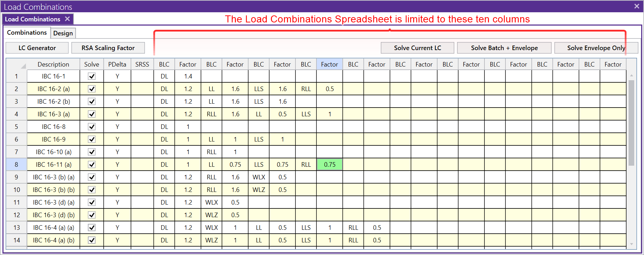Viewport: 644px width, 255px height.
Task: Toggle Solve checkbox for IBC 16-8
Action: (92, 127)
